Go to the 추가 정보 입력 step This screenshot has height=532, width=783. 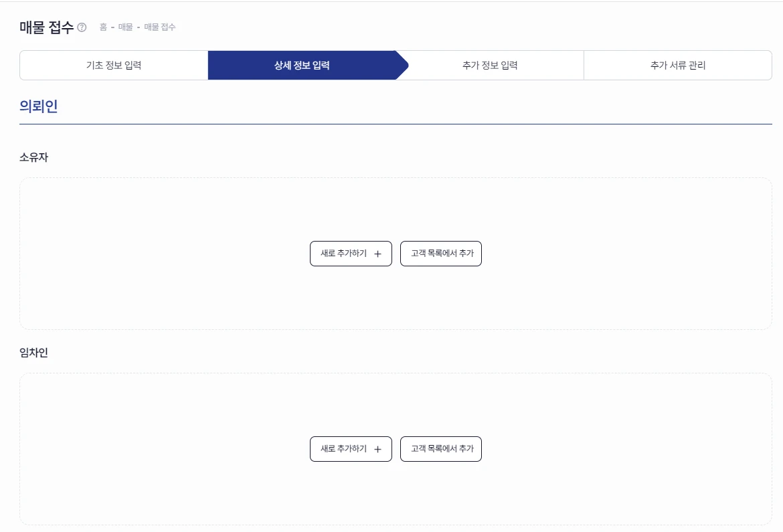(490, 66)
